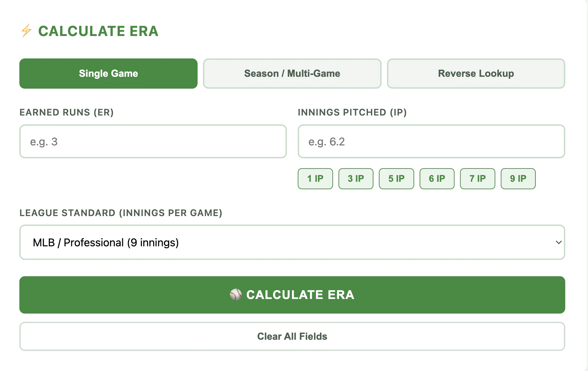The height and width of the screenshot is (371, 588).
Task: Click the lightning bolt icon beside Calculate ERA
Action: coord(26,31)
